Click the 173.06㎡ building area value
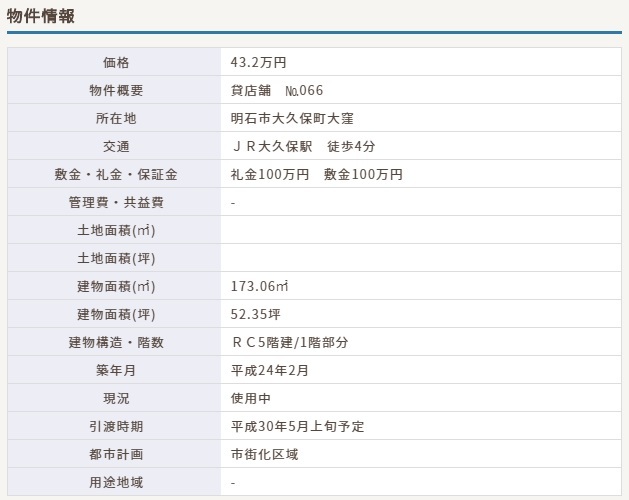This screenshot has height=500, width=629. point(260,287)
